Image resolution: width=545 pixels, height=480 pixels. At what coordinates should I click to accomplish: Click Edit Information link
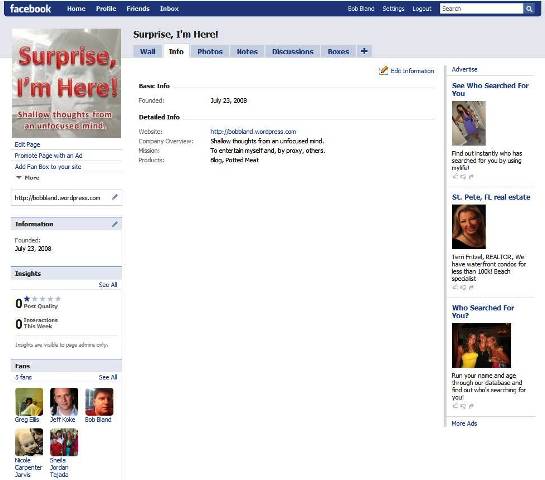pyautogui.click(x=412, y=71)
